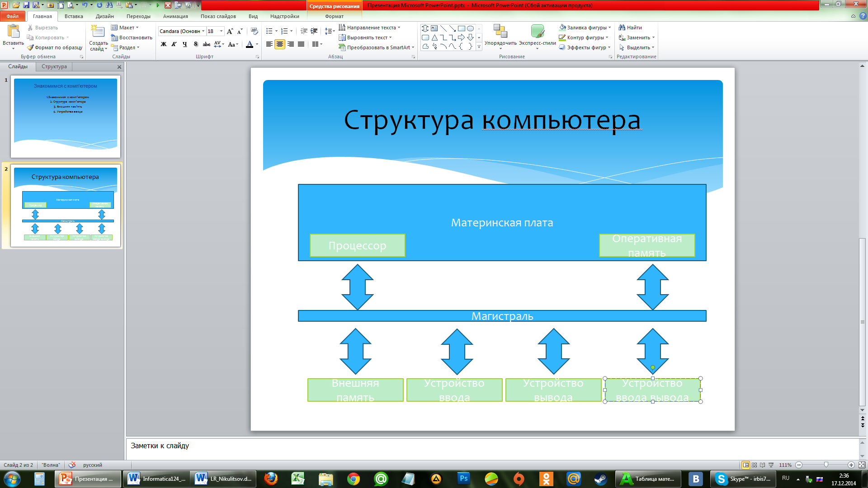Switch to the Структура outline tab
This screenshot has width=868, height=488.
(54, 66)
